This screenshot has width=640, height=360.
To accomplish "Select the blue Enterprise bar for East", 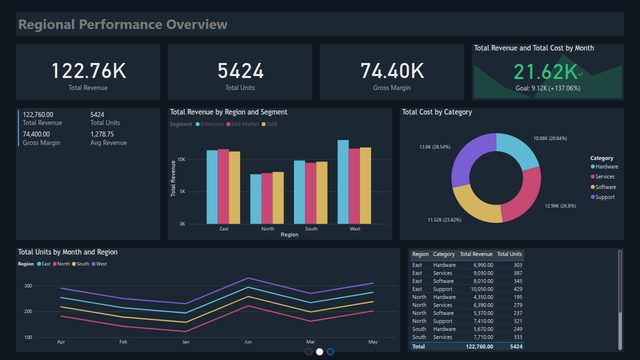I will [x=212, y=187].
